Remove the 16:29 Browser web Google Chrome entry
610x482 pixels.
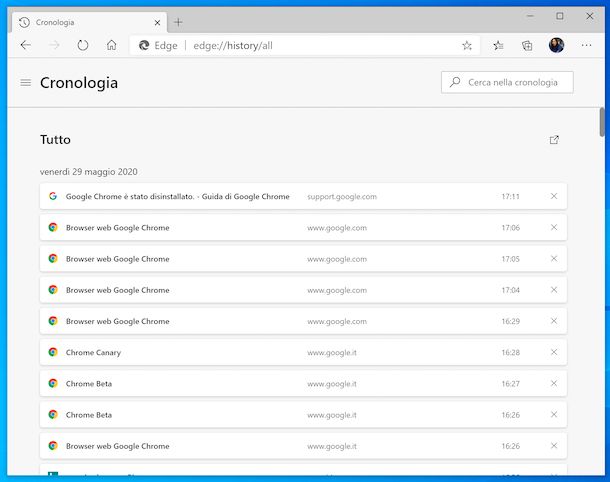pos(554,321)
